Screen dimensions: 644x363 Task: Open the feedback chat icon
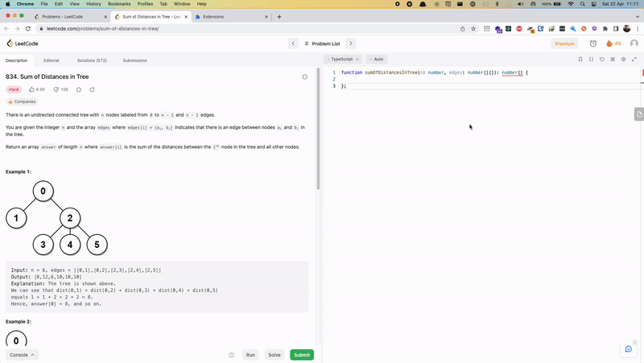[629, 349]
